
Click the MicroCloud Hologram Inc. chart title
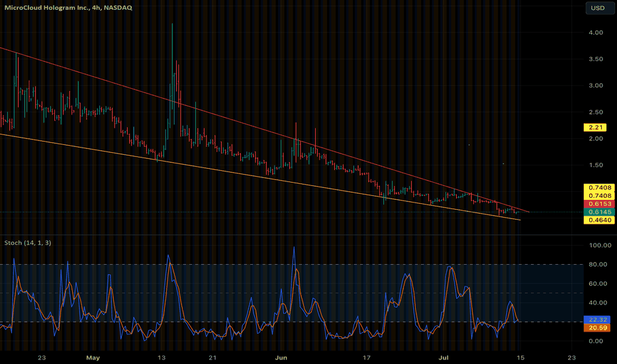click(x=68, y=7)
